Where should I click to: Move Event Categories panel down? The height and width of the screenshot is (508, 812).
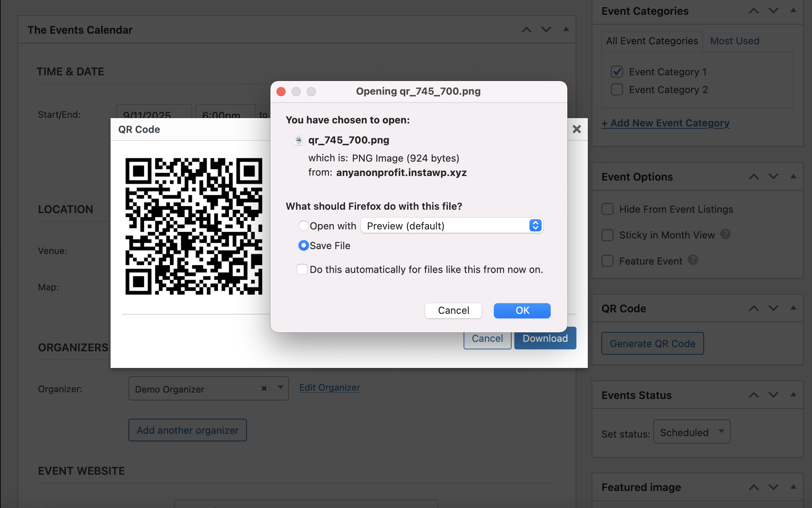coord(773,11)
